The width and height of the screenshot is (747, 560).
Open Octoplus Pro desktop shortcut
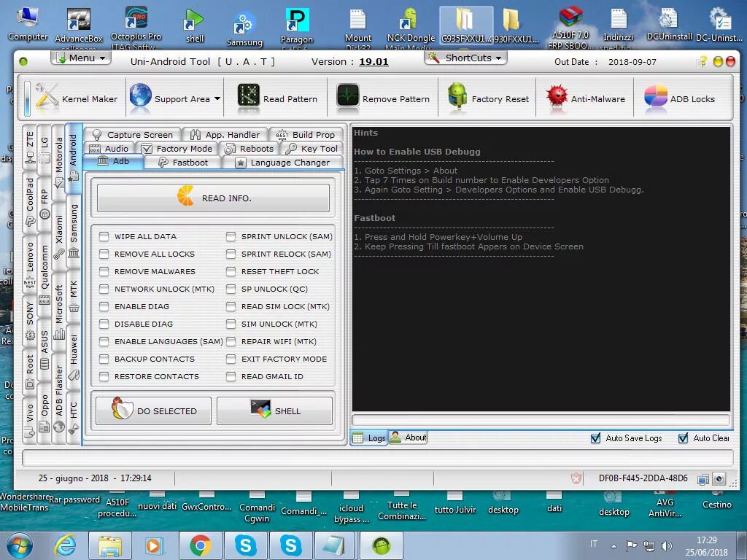click(x=136, y=28)
